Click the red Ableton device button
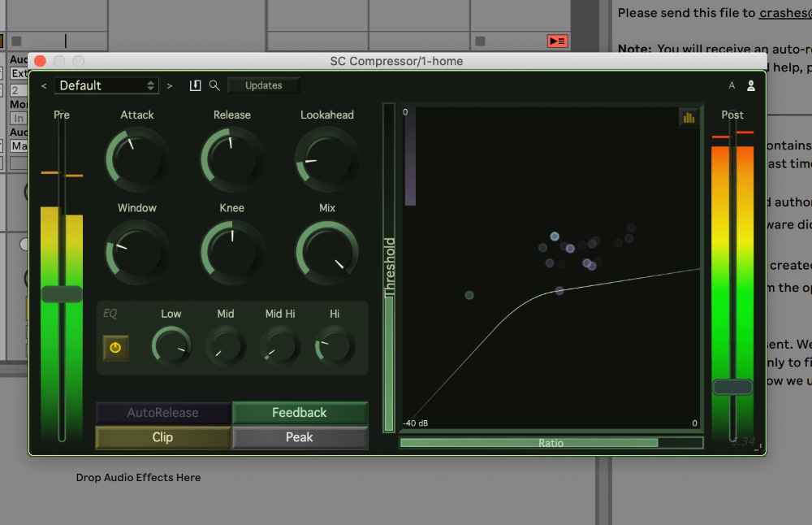Viewport: 812px width, 525px height. point(557,41)
